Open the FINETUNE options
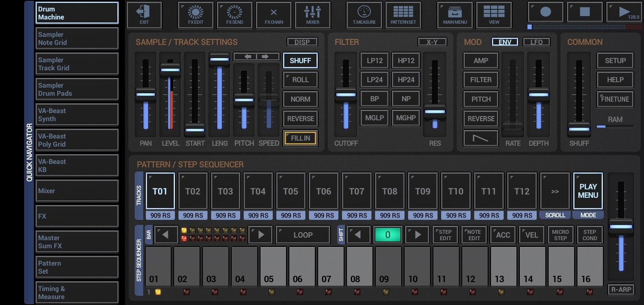Image resolution: width=644 pixels, height=305 pixels. [615, 99]
